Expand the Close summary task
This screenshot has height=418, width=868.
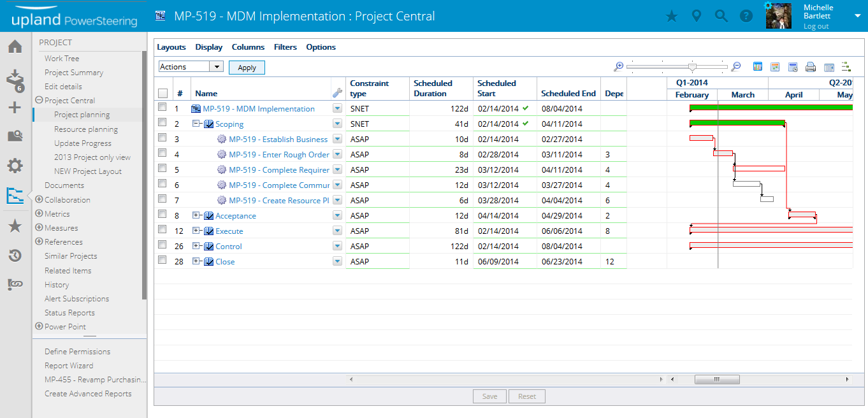coord(196,261)
